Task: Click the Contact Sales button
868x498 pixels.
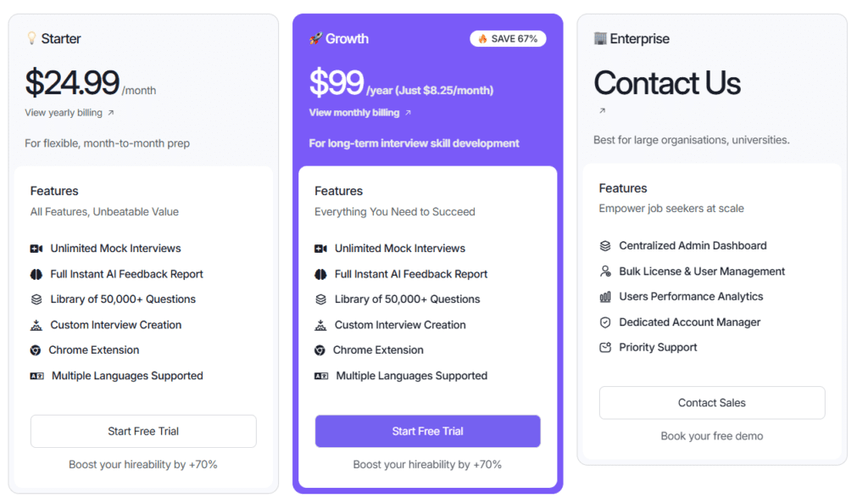Action: tap(712, 403)
